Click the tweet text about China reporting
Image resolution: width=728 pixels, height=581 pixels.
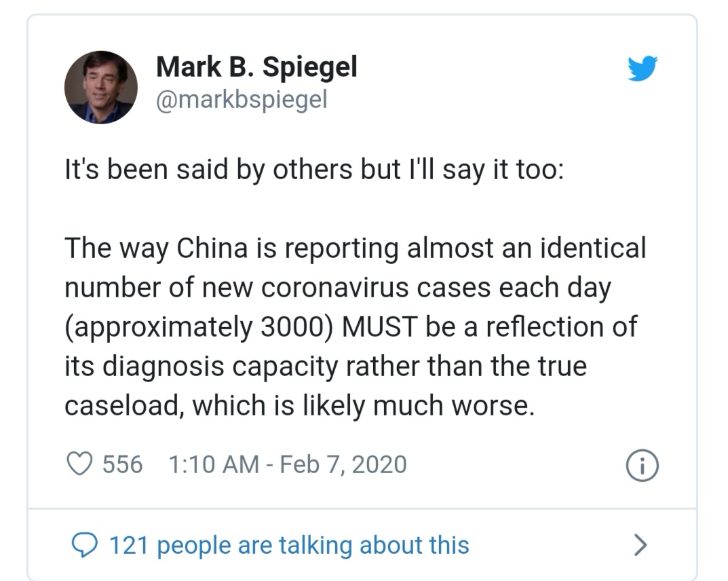click(355, 326)
